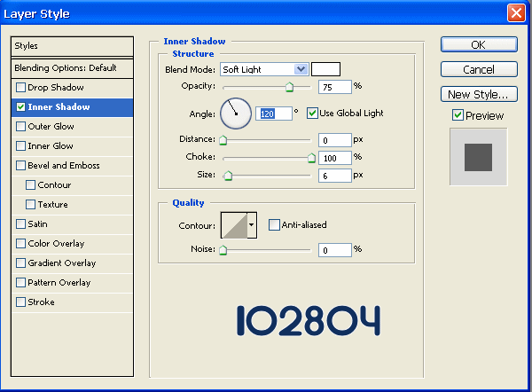This screenshot has width=532, height=392.
Task: Click the Choke value field
Action: [335, 158]
